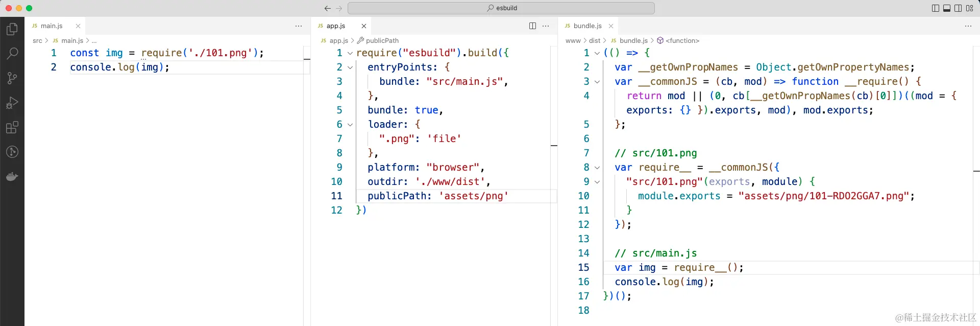This screenshot has height=326, width=980.
Task: Open the Git Graph sidebar icon
Action: (x=12, y=152)
